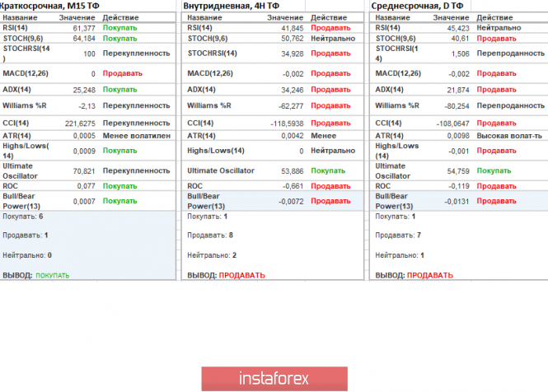Select the ADX value 34,246

(293, 90)
